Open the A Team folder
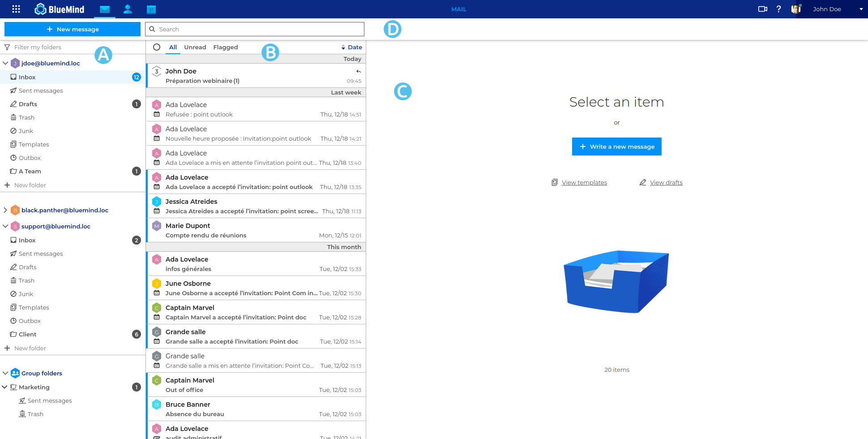The image size is (868, 439). pyautogui.click(x=30, y=171)
